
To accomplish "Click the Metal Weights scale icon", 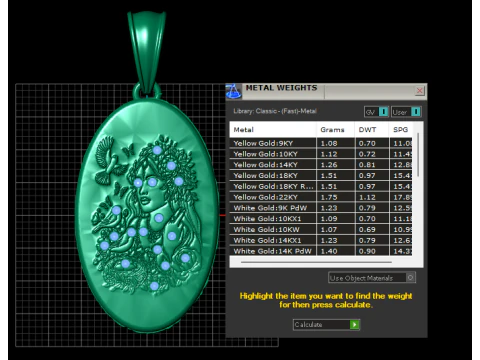I will pyautogui.click(x=234, y=91).
